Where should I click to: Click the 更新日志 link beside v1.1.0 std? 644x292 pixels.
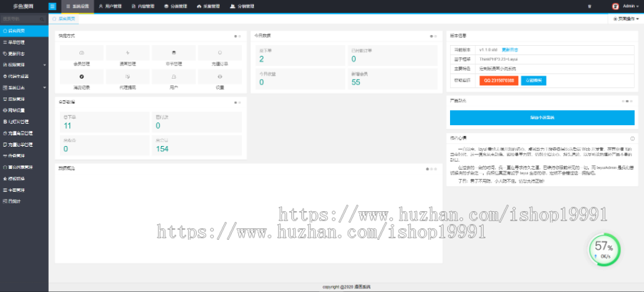(x=509, y=49)
